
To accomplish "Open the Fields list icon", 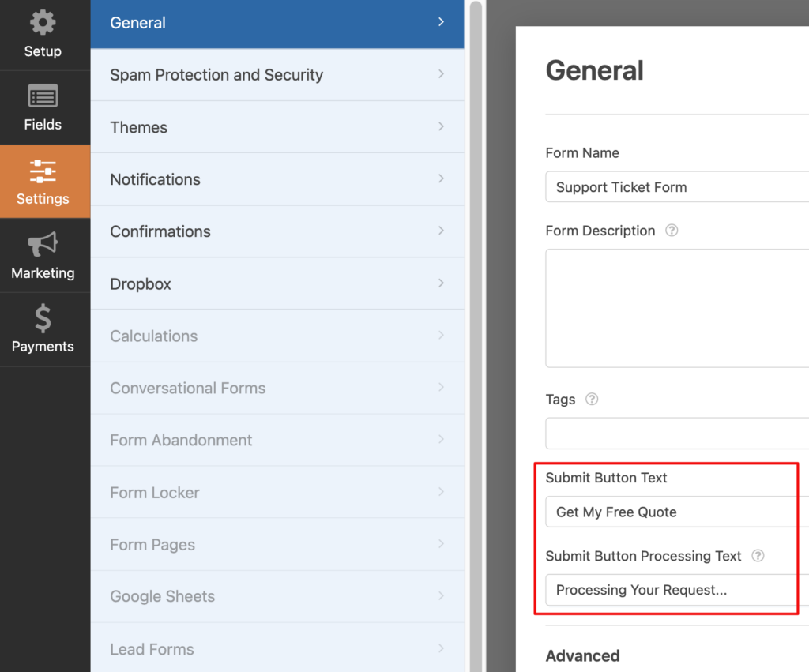I will point(43,96).
